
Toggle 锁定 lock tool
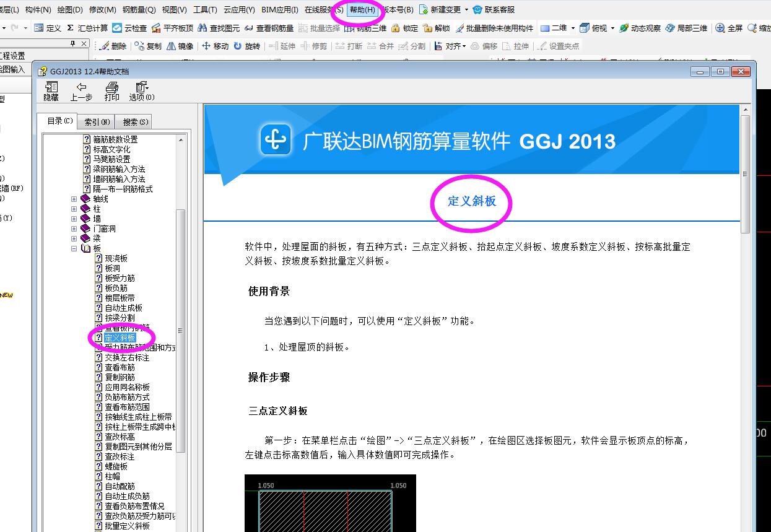point(405,28)
